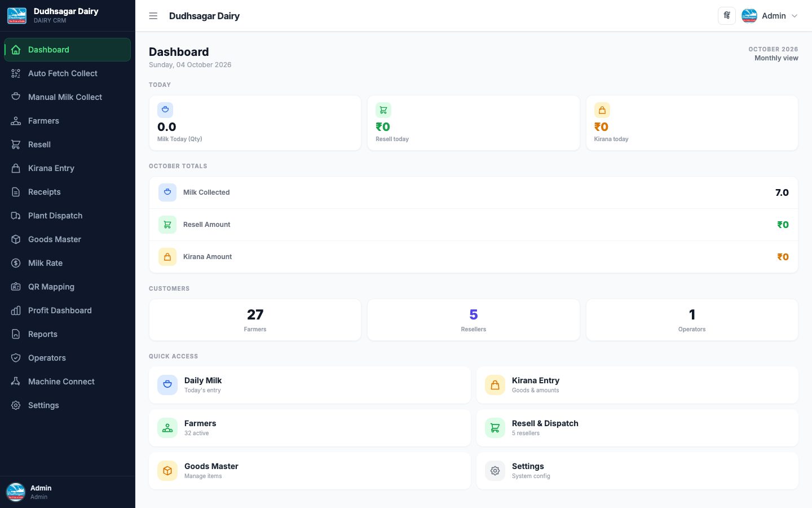Toggle sidebar with the hamburger menu icon
Image resolution: width=812 pixels, height=508 pixels.
click(x=153, y=16)
